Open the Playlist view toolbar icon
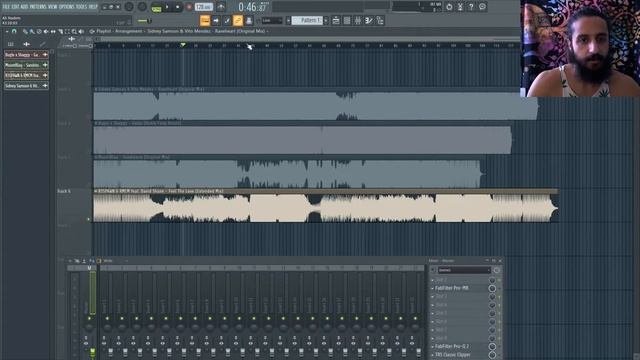 click(336, 20)
